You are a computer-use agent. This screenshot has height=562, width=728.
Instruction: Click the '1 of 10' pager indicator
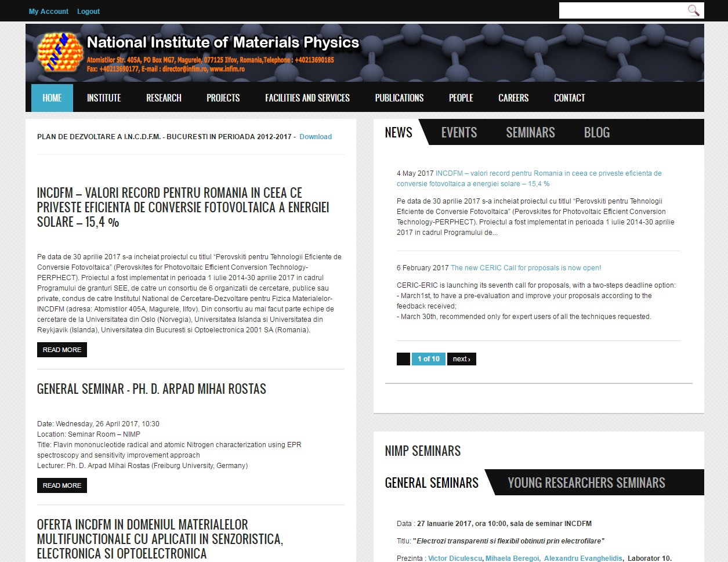click(x=429, y=359)
